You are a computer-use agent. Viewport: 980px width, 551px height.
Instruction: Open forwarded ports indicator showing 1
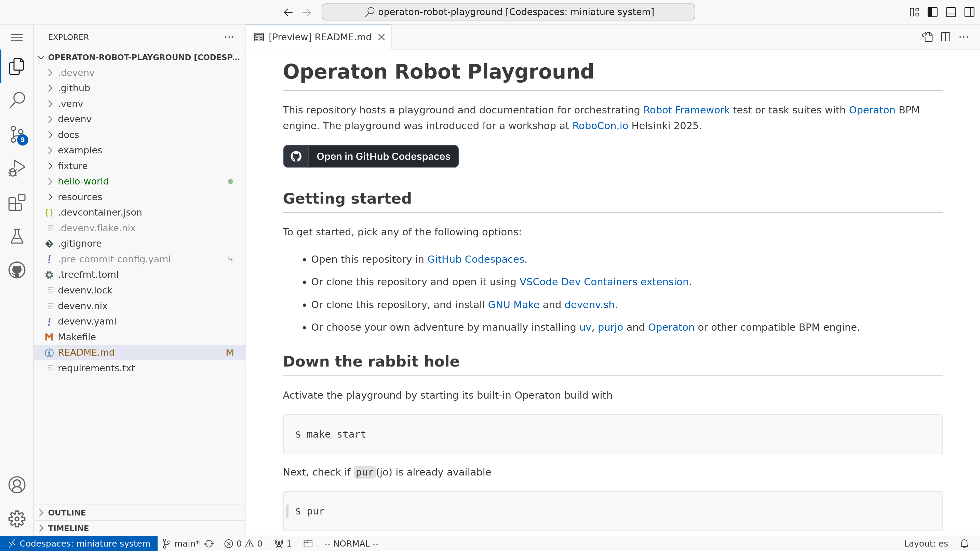pos(283,543)
